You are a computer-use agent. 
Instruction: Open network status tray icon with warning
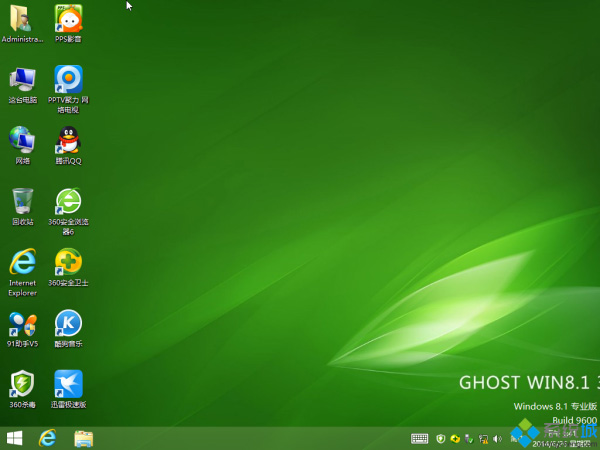click(483, 439)
